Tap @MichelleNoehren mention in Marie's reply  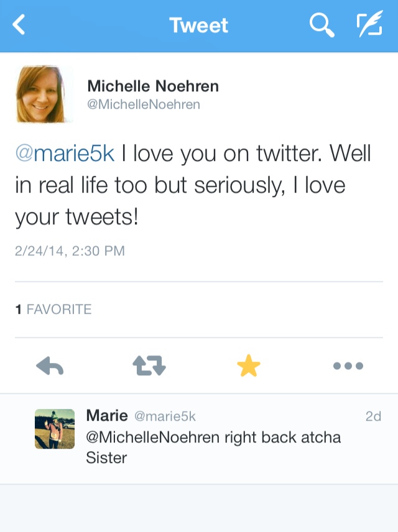(x=153, y=437)
